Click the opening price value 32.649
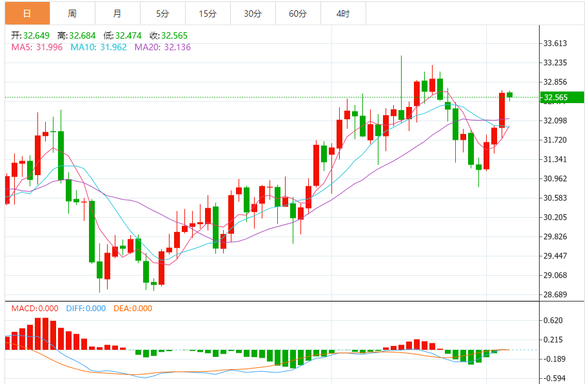The width and height of the screenshot is (588, 384). (36, 35)
